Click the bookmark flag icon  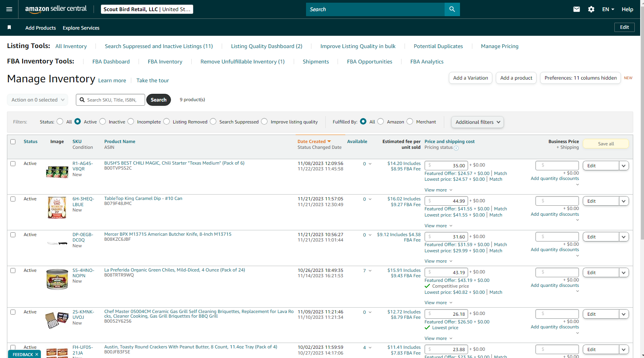click(9, 27)
